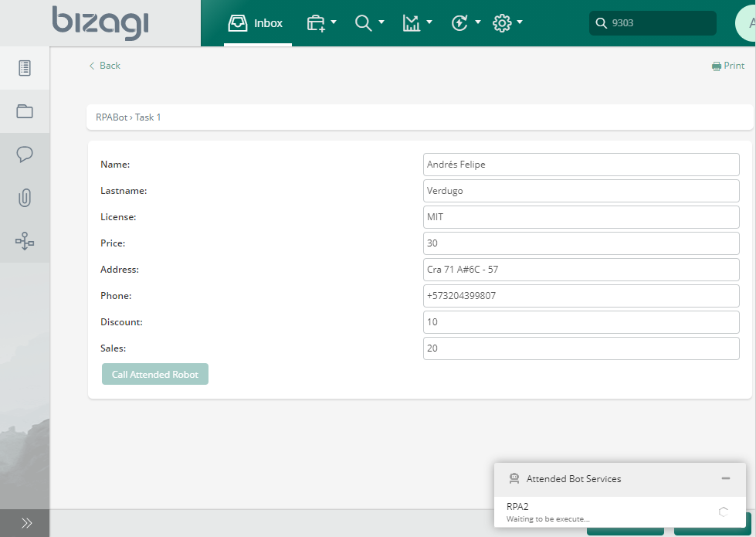Select the RPA2 bot entry
756x537 pixels.
(620, 512)
